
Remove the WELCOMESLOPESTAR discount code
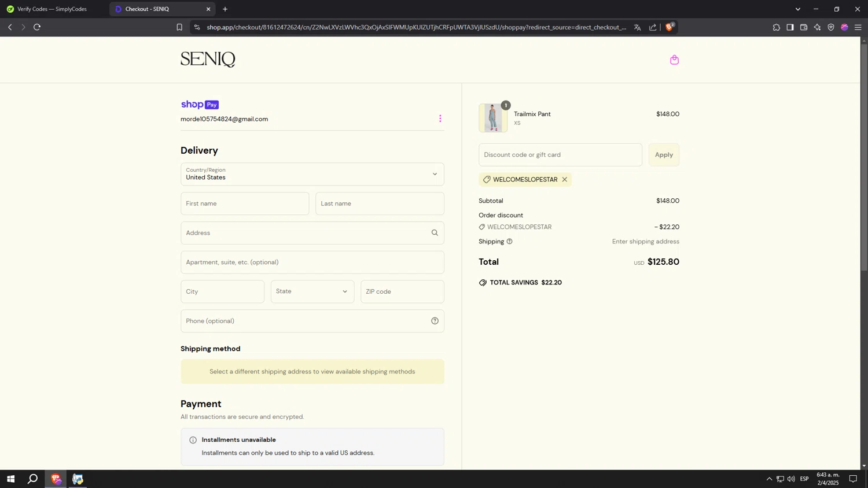pos(565,180)
